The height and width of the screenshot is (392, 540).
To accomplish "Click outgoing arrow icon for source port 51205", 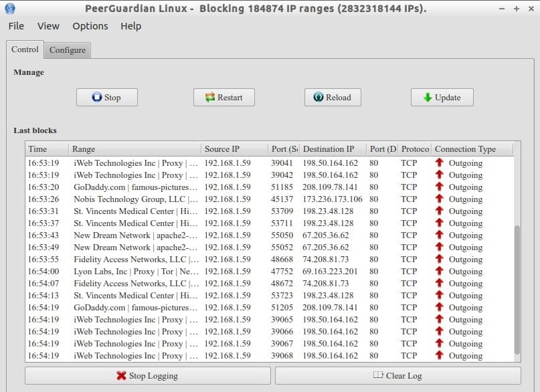I will (439, 307).
